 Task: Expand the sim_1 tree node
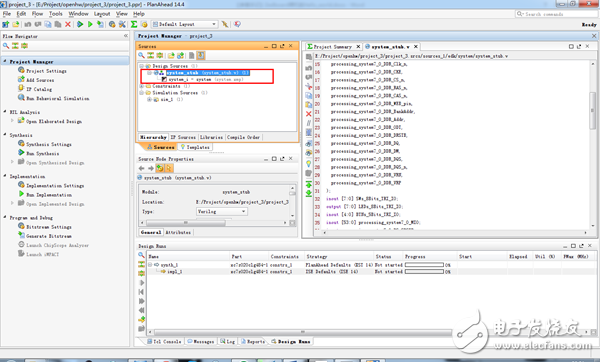point(150,99)
